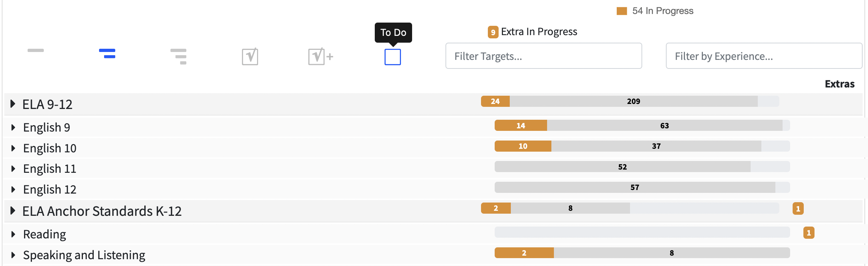The height and width of the screenshot is (266, 868).
Task: Click the Reading row extras badge
Action: point(808,233)
